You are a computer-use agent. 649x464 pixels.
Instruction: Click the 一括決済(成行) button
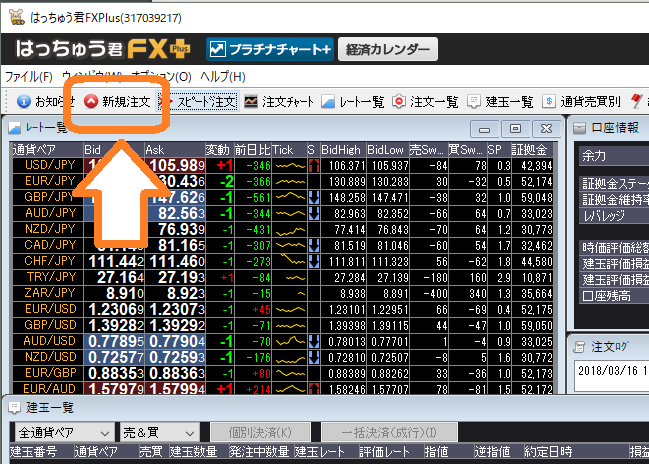pyautogui.click(x=389, y=433)
